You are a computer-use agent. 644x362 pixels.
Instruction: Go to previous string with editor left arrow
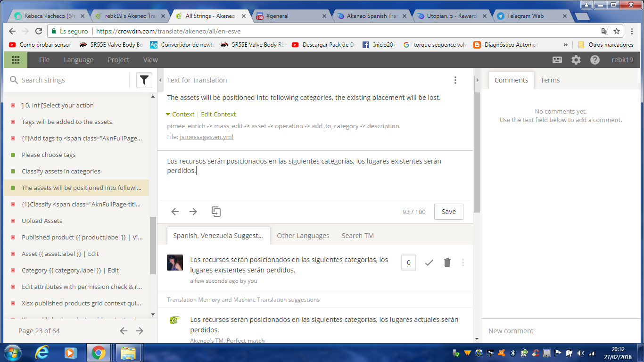(175, 212)
